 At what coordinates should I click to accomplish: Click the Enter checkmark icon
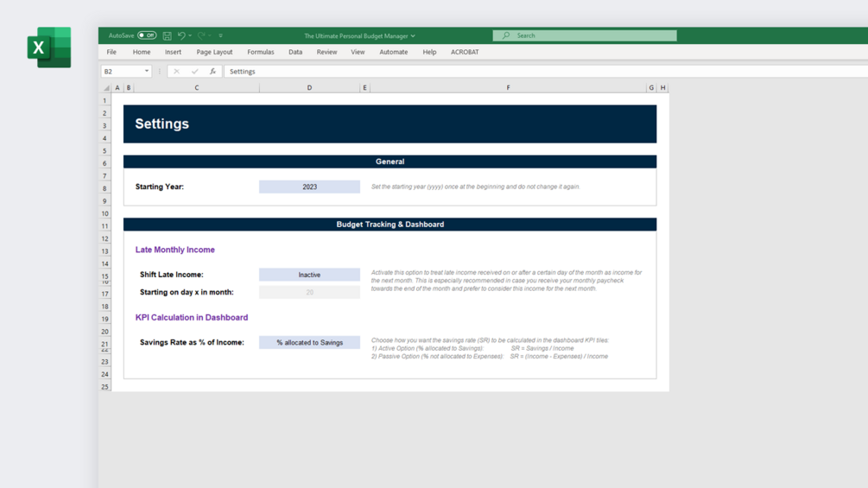194,72
